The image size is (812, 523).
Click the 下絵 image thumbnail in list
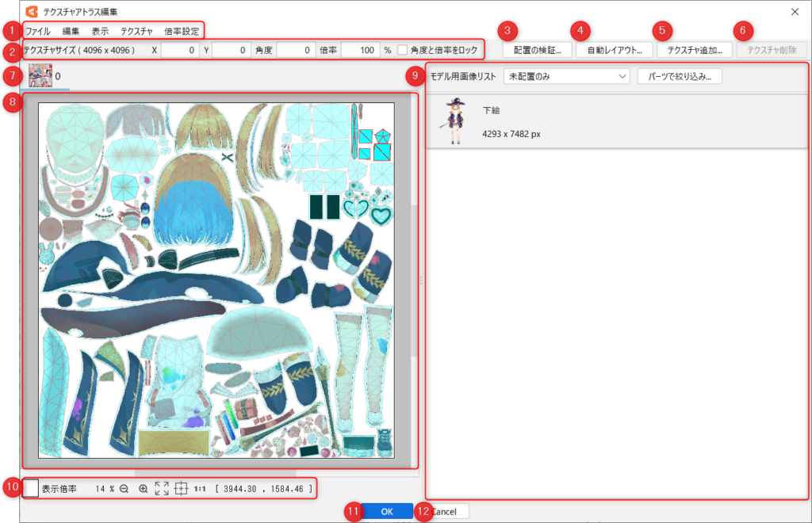pyautogui.click(x=455, y=122)
